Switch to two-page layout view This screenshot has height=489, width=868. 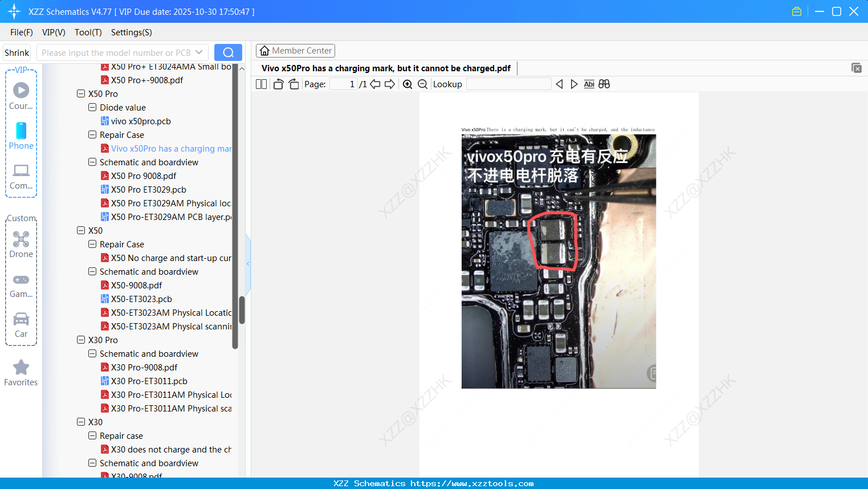[261, 84]
